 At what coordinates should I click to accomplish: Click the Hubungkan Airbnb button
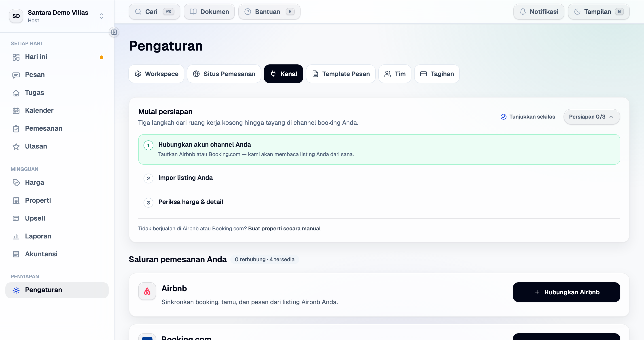click(x=566, y=292)
